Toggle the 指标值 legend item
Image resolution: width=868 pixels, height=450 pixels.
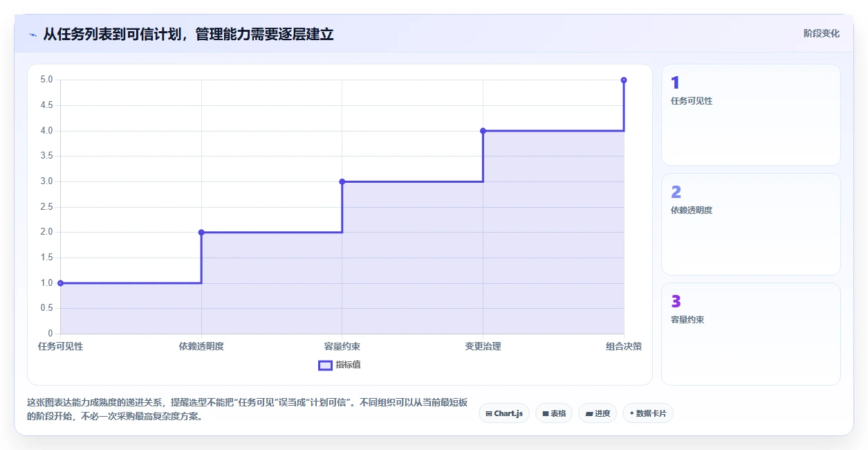tap(339, 365)
